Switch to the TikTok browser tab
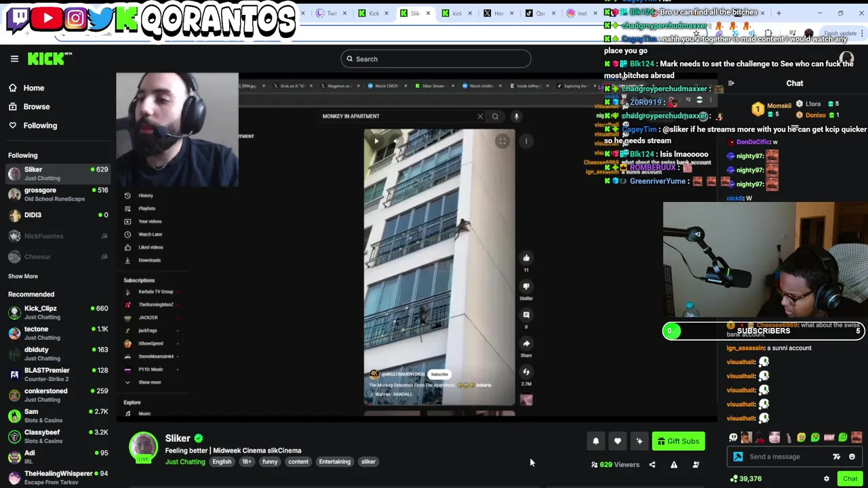868x488 pixels. [x=540, y=14]
